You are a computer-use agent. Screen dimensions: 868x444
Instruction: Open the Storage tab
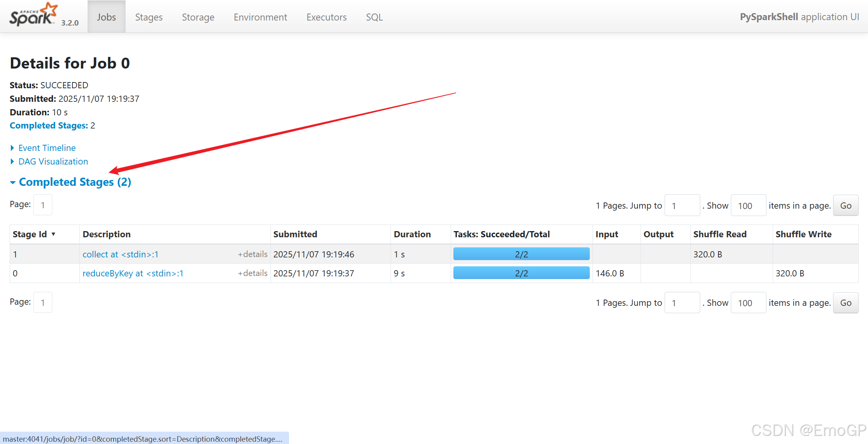pos(198,17)
